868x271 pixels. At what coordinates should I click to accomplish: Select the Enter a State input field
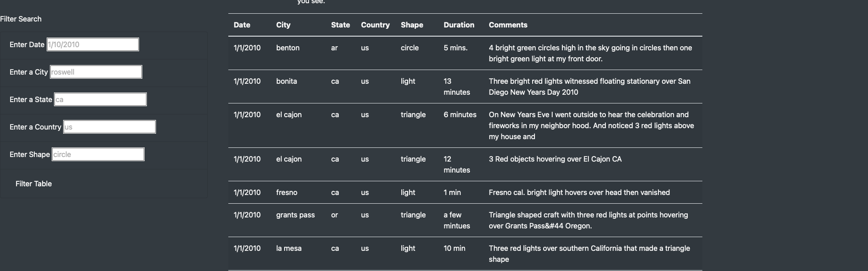(100, 99)
